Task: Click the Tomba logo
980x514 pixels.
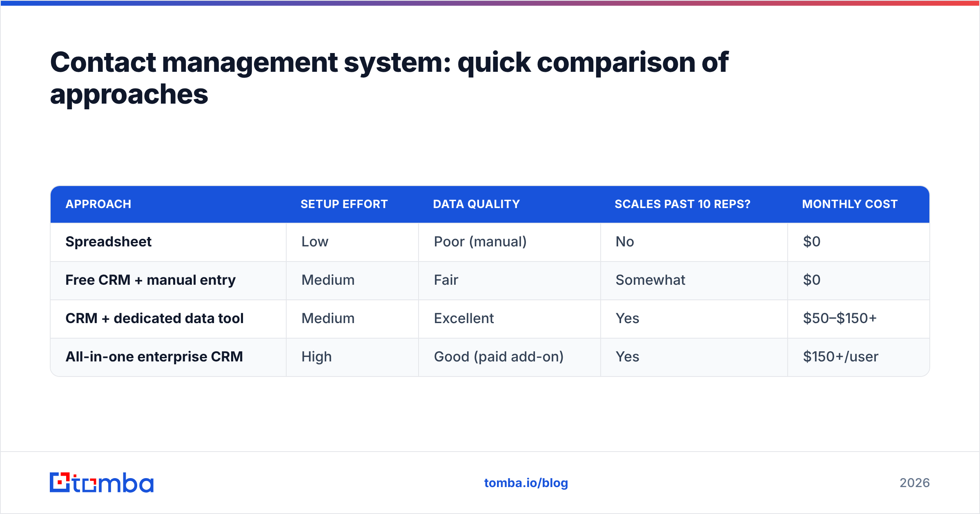Action: 102,483
